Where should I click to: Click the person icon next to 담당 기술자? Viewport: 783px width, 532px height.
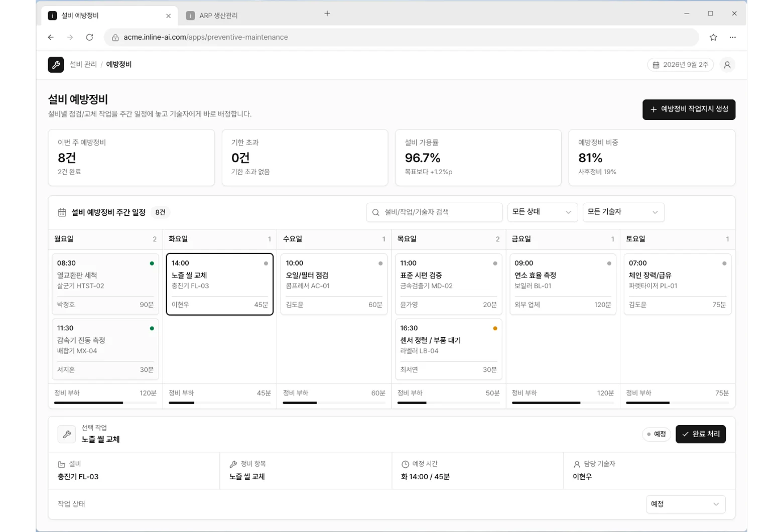[577, 464]
